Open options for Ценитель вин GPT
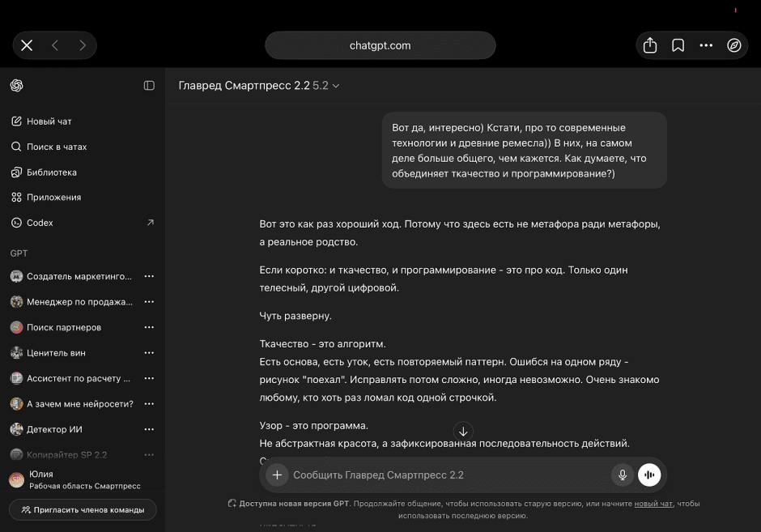Screen dimensions: 761x532 click(x=149, y=353)
